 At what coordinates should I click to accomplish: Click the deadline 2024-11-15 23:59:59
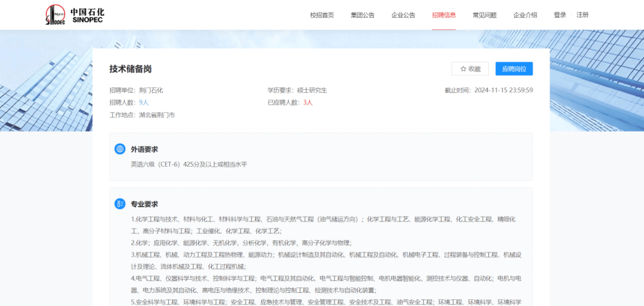[x=503, y=90]
